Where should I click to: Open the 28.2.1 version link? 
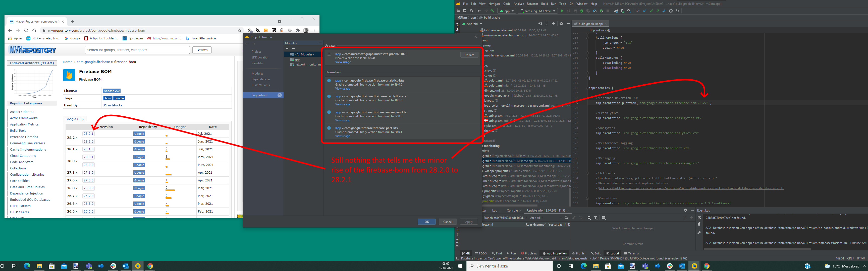point(88,134)
